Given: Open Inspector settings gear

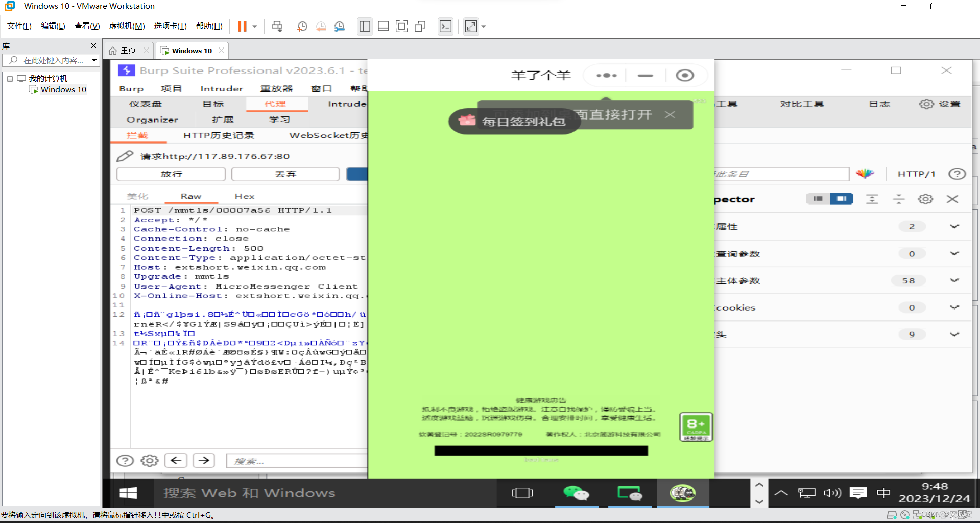Looking at the screenshot, I should [925, 199].
